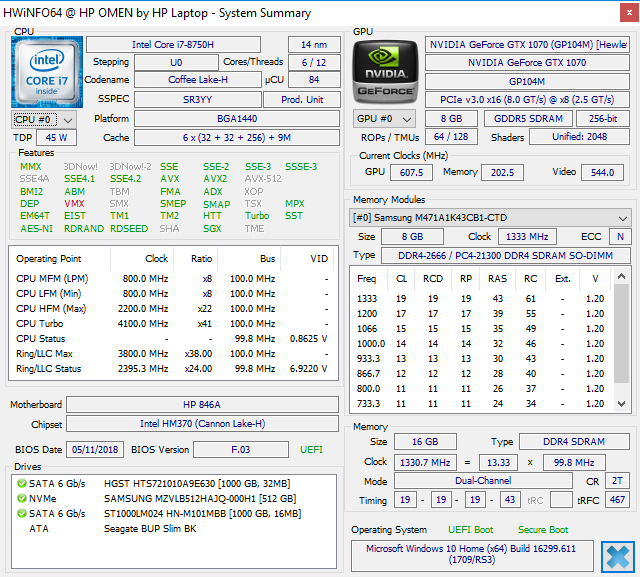640x577 pixels.
Task: Click the GPU clock 607.5 value field
Action: click(x=410, y=172)
